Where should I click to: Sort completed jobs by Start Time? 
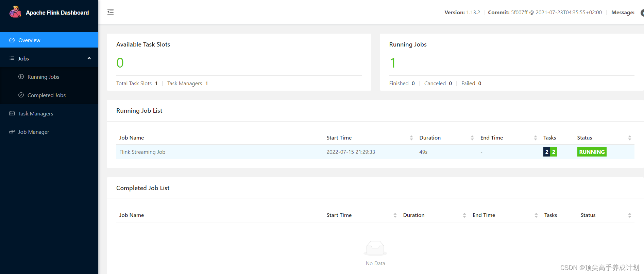[x=395, y=215]
